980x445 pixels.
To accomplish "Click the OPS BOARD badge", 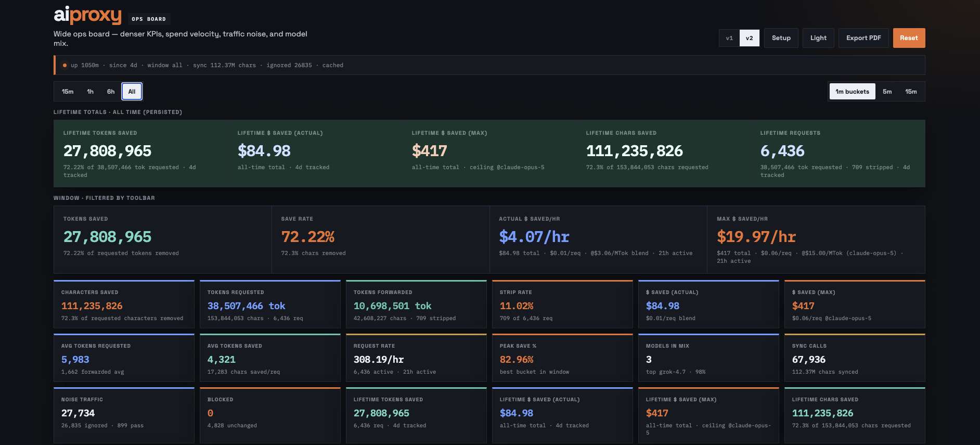I will pos(149,19).
